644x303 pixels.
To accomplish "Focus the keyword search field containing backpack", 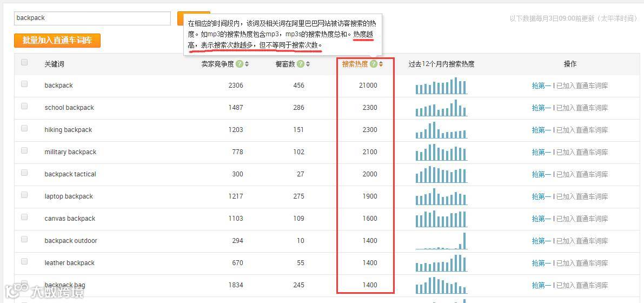I will pyautogui.click(x=92, y=18).
